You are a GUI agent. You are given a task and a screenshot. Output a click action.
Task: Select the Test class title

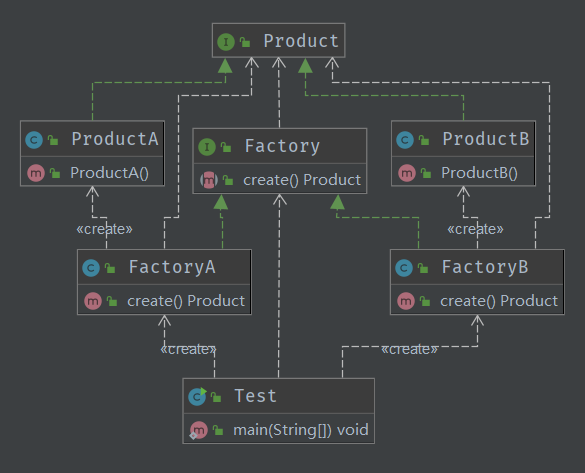coord(255,396)
